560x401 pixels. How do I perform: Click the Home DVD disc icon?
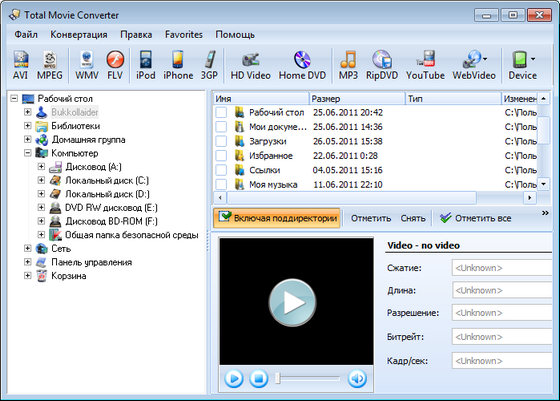(302, 65)
